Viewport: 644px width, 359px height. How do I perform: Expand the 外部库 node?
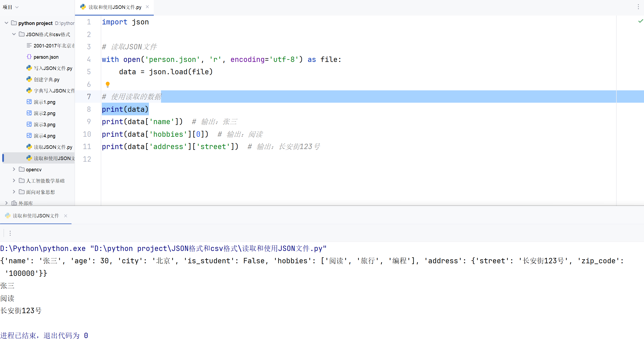[x=6, y=203]
